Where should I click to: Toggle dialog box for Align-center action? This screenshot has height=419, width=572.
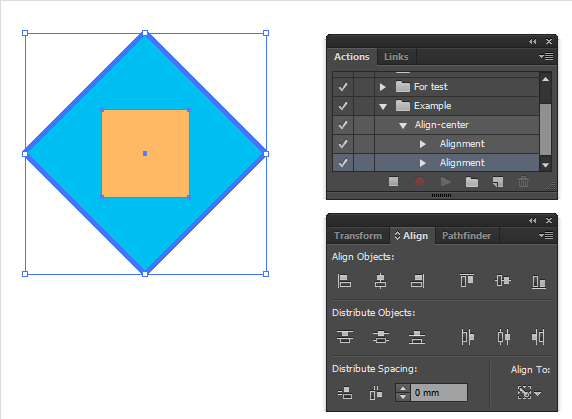point(364,125)
